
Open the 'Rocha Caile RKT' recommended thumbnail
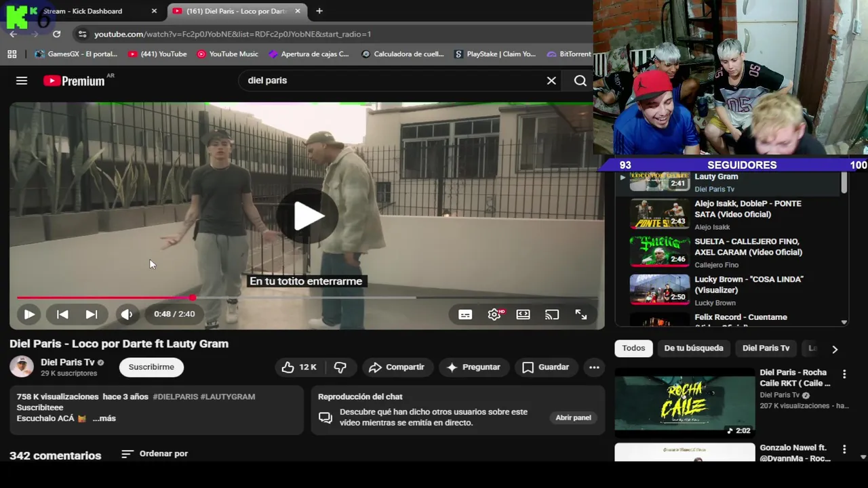pos(684,403)
